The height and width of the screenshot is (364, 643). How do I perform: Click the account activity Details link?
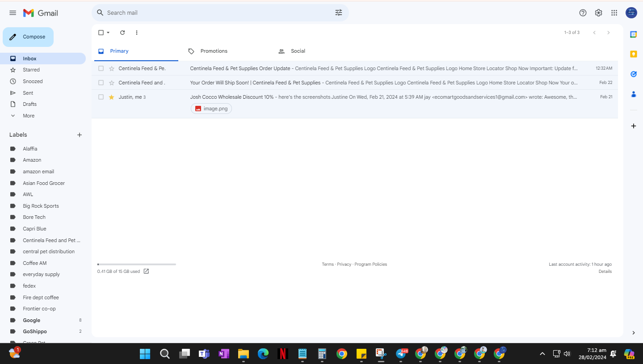point(605,272)
